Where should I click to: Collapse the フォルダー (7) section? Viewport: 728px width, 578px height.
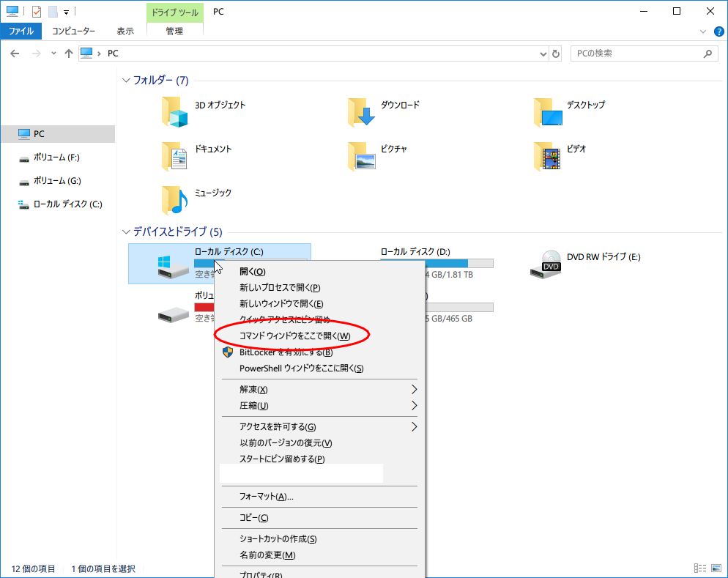pyautogui.click(x=126, y=81)
